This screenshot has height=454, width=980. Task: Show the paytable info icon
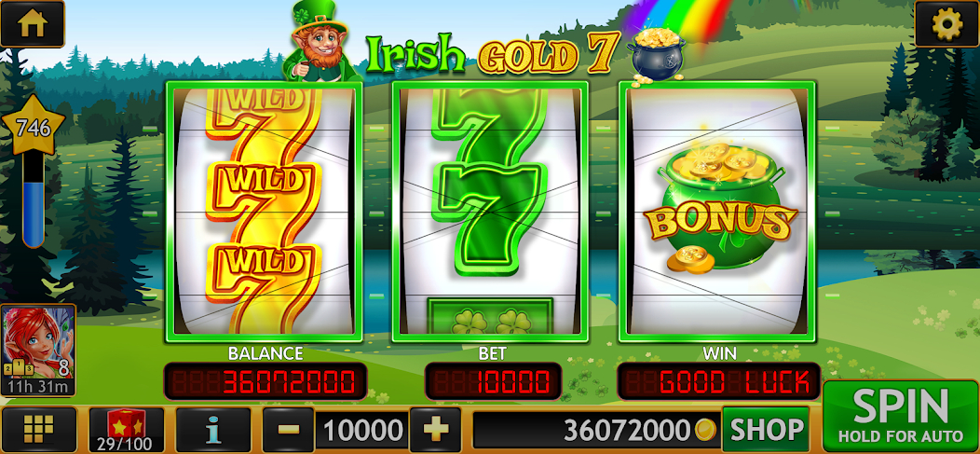tap(213, 430)
